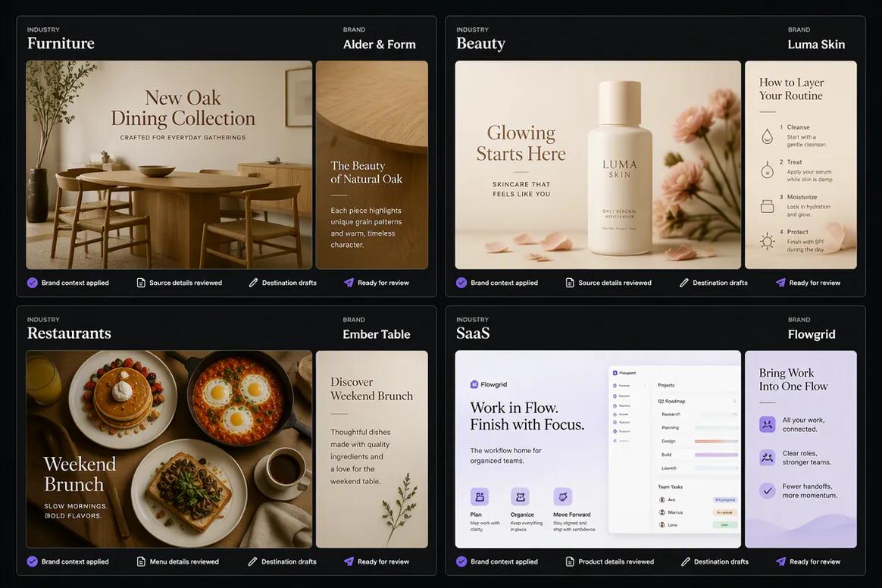Click checkmark icon beside 'Fewer handoffs, more momentum.'
Screen dimensions: 882x588
coord(768,491)
